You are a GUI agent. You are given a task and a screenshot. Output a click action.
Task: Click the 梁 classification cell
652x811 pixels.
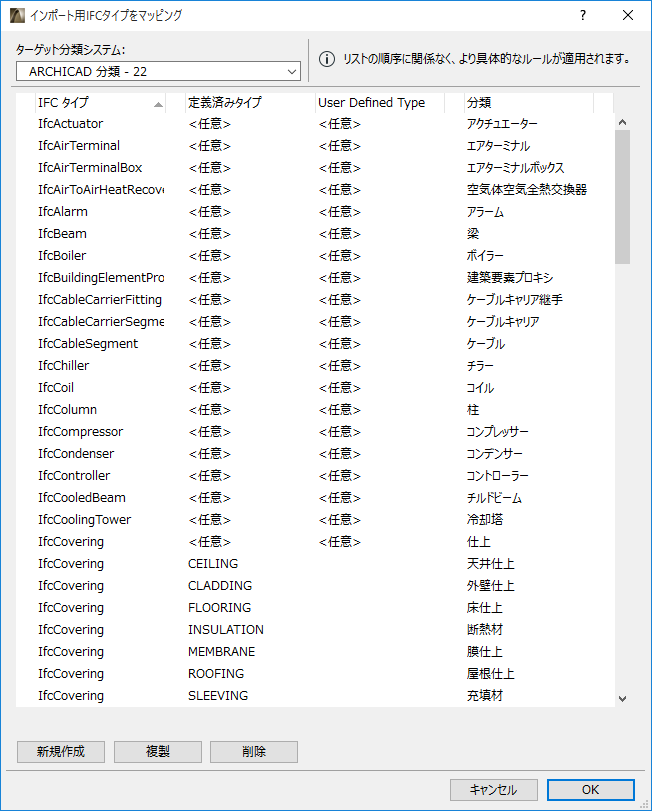(x=473, y=234)
